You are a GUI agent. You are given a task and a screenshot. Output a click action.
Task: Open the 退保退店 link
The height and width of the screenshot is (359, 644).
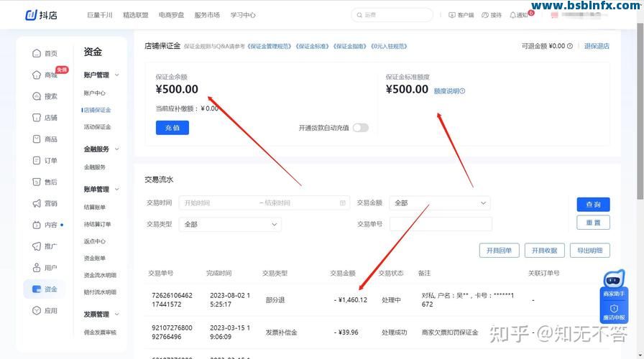[597, 46]
